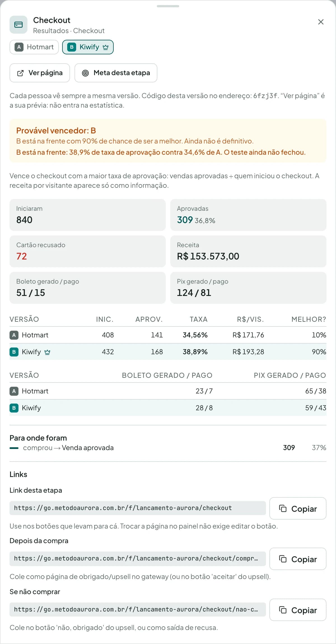Select the Link desta etapa URL field

(x=137, y=508)
